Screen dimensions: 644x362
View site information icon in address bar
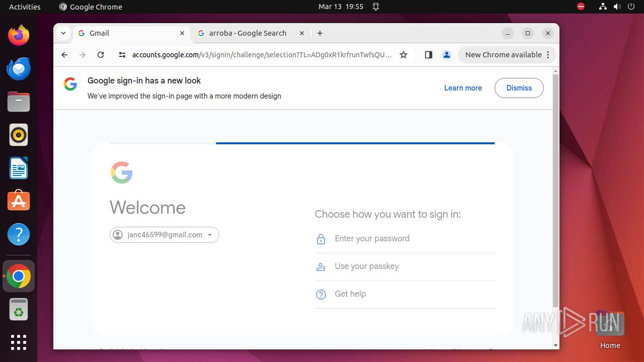click(122, 55)
